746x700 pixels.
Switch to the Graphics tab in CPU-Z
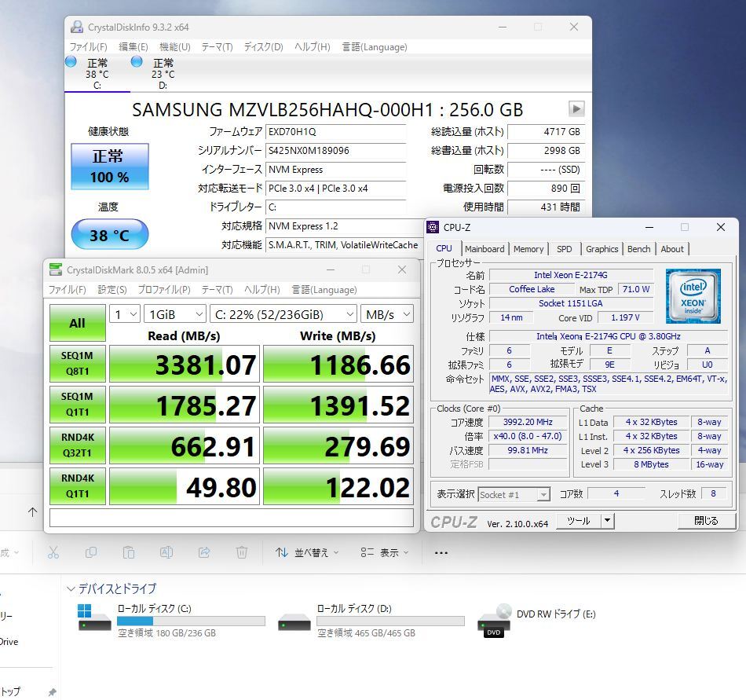pos(602,249)
